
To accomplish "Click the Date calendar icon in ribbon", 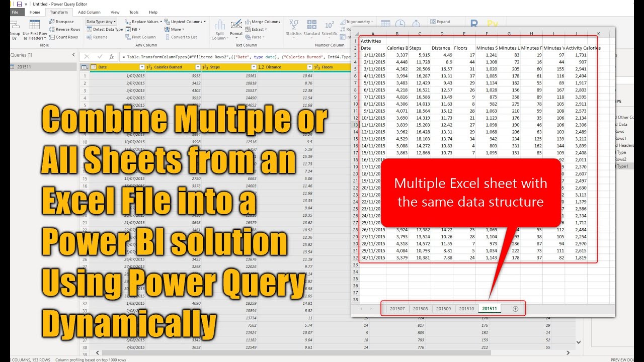I will (x=385, y=24).
